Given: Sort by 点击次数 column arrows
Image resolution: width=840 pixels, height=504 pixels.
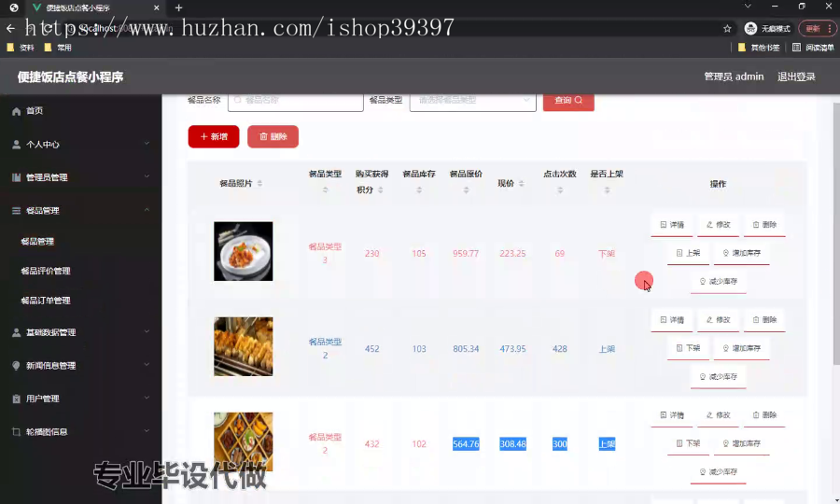Looking at the screenshot, I should coord(560,190).
